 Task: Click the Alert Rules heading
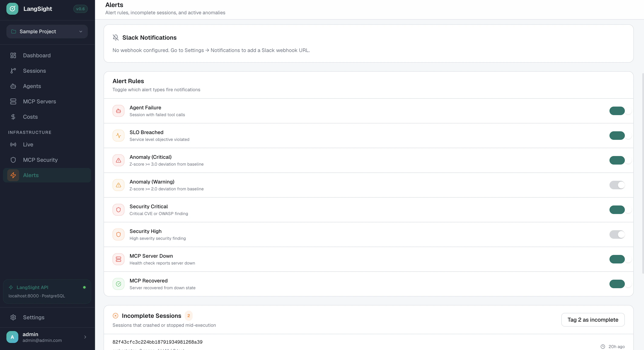click(x=128, y=81)
